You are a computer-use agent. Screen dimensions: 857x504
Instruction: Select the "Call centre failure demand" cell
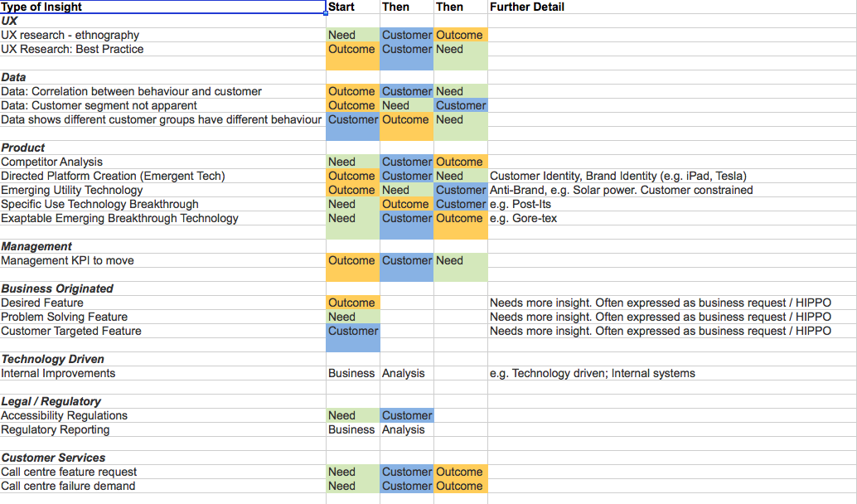[x=68, y=486]
